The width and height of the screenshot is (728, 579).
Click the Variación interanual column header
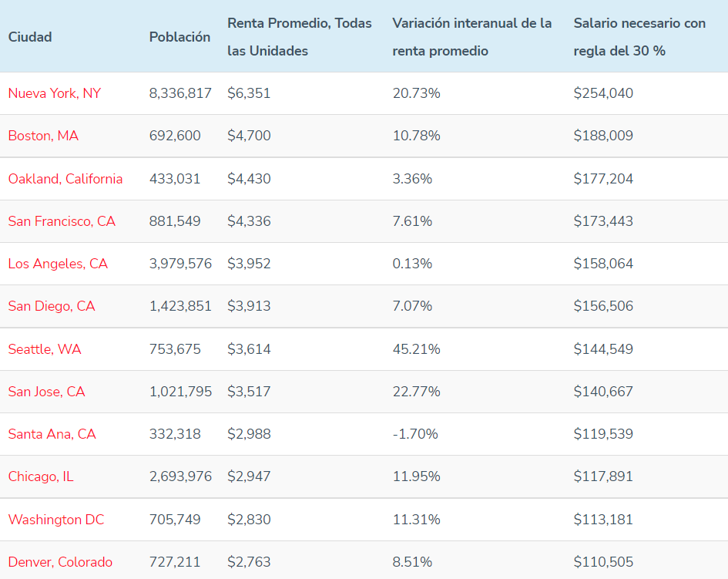[x=471, y=37]
